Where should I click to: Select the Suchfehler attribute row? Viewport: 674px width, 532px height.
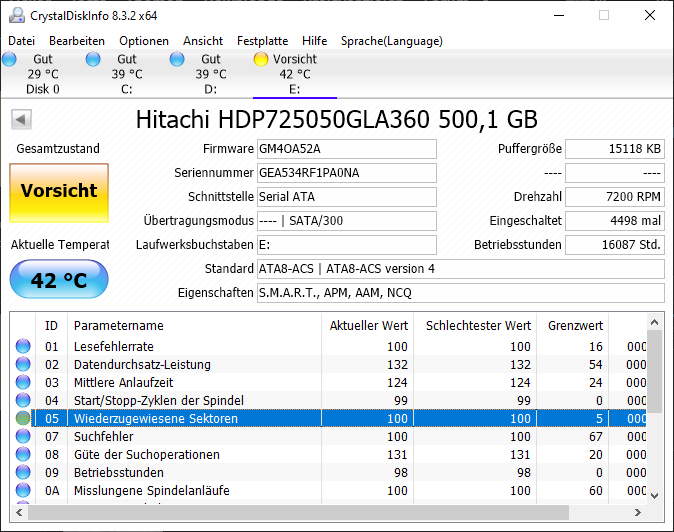[328, 437]
